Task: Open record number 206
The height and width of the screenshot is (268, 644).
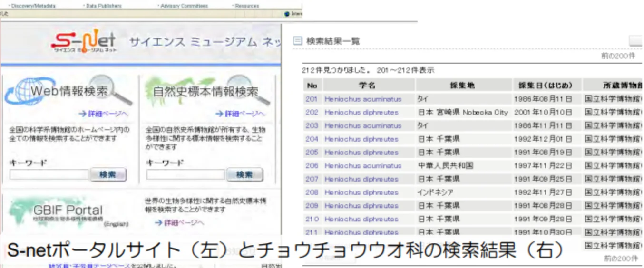Action: click(x=312, y=166)
